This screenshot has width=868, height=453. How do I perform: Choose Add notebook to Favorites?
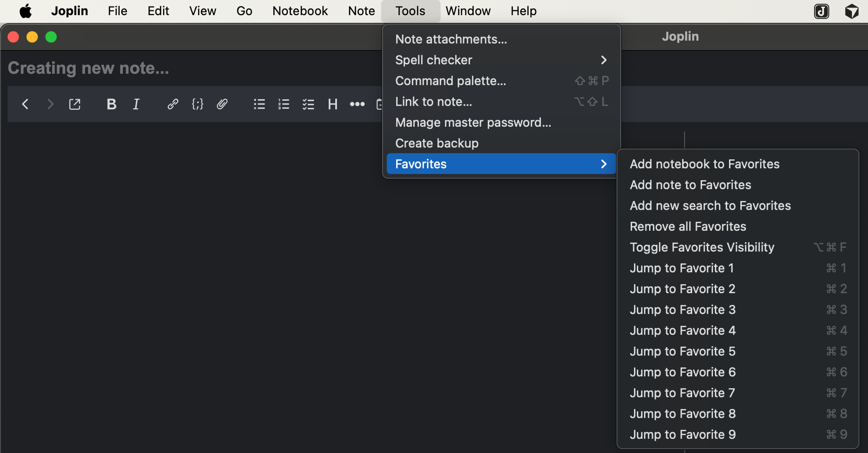coord(738,164)
